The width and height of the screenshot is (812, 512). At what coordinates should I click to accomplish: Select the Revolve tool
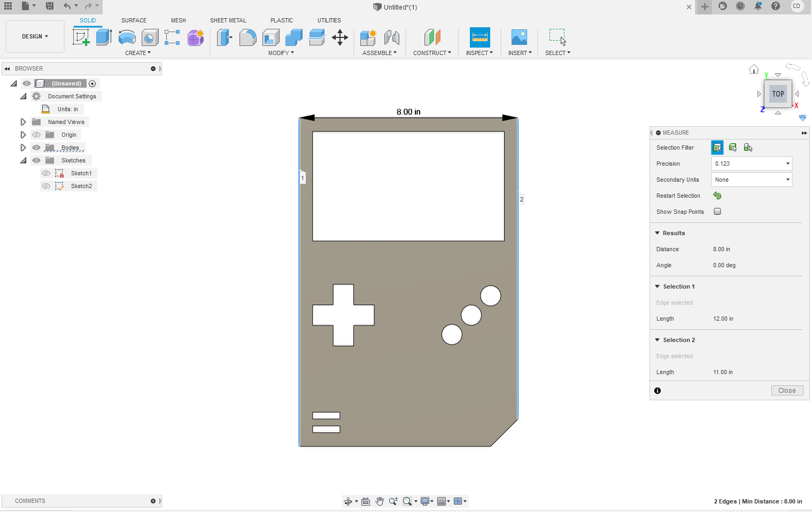click(x=127, y=37)
